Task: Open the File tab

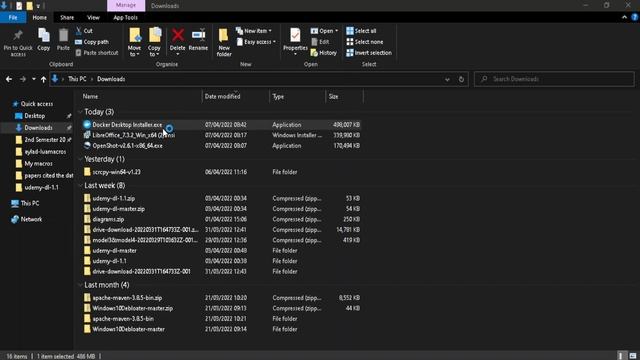Action: [13, 17]
